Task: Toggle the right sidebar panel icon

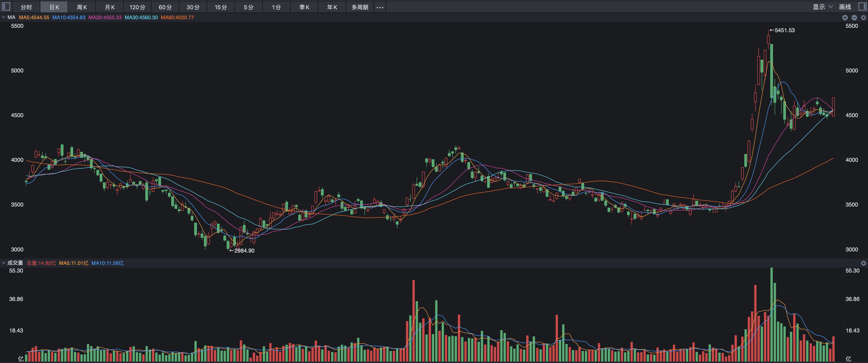Action: pyautogui.click(x=863, y=7)
